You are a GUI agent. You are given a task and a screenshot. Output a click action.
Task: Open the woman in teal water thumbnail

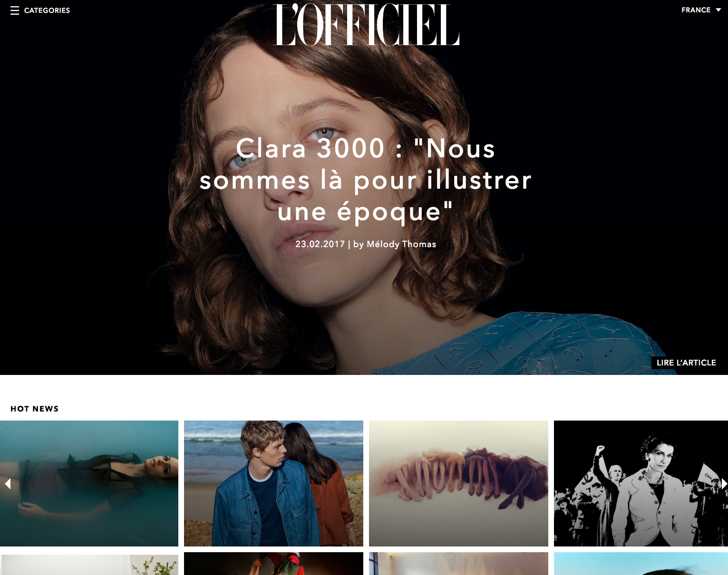click(89, 483)
